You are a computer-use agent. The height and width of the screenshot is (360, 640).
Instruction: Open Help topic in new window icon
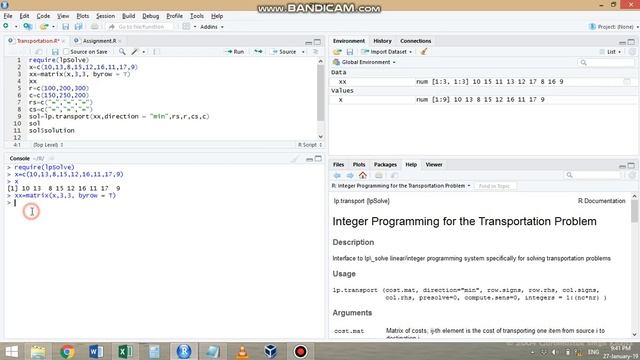[x=394, y=176]
